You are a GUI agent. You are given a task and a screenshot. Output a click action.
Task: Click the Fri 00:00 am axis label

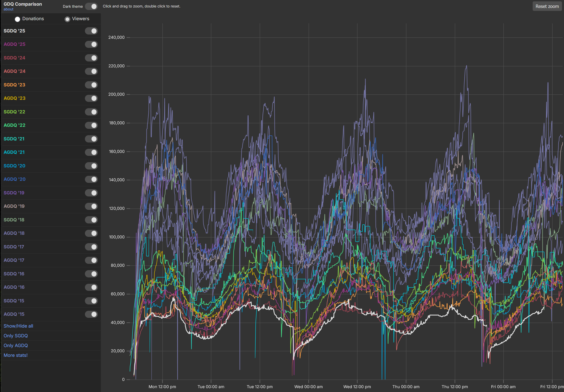[x=503, y=387]
